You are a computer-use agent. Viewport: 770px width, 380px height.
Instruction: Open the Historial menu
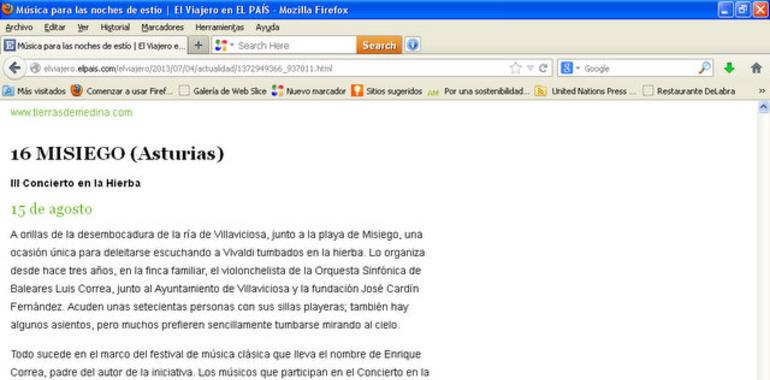click(x=115, y=27)
